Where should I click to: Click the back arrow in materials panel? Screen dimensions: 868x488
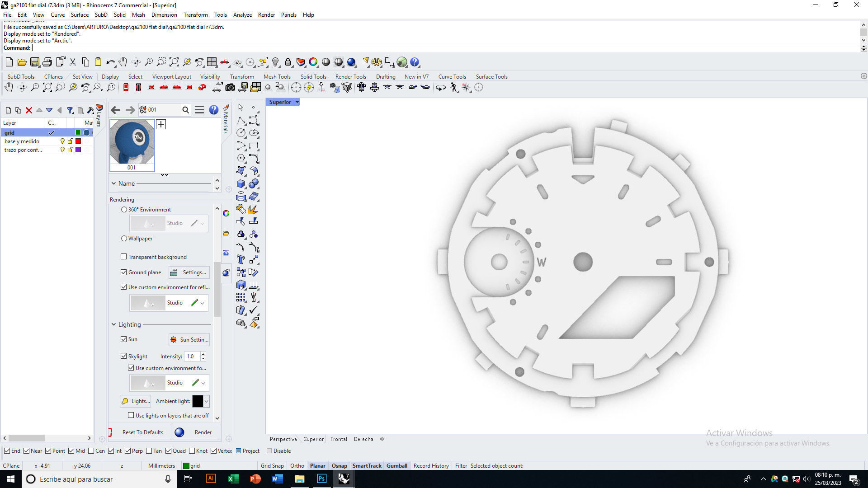115,109
